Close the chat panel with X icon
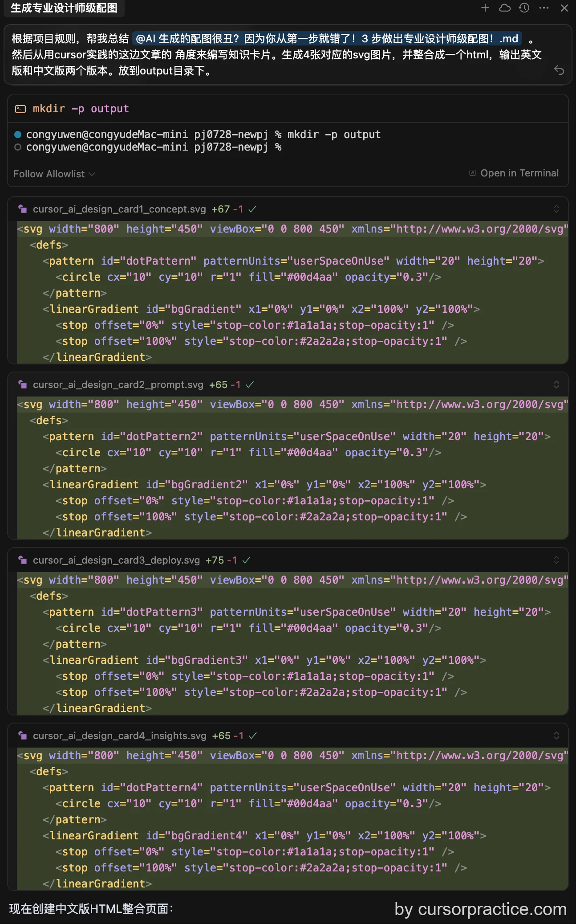This screenshot has width=576, height=924. tap(564, 8)
